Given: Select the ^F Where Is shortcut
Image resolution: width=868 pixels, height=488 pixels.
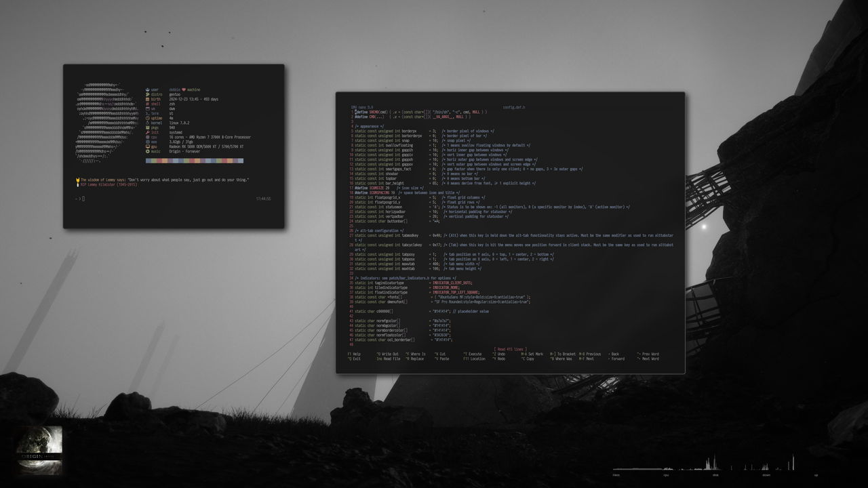Looking at the screenshot, I should pyautogui.click(x=416, y=354).
